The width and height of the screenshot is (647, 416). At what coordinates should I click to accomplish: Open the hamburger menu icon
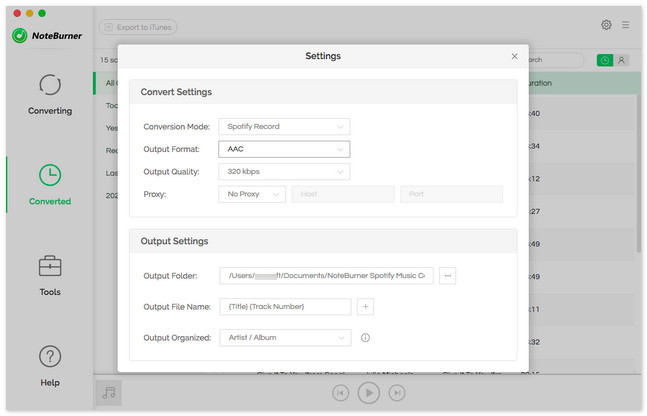[626, 25]
